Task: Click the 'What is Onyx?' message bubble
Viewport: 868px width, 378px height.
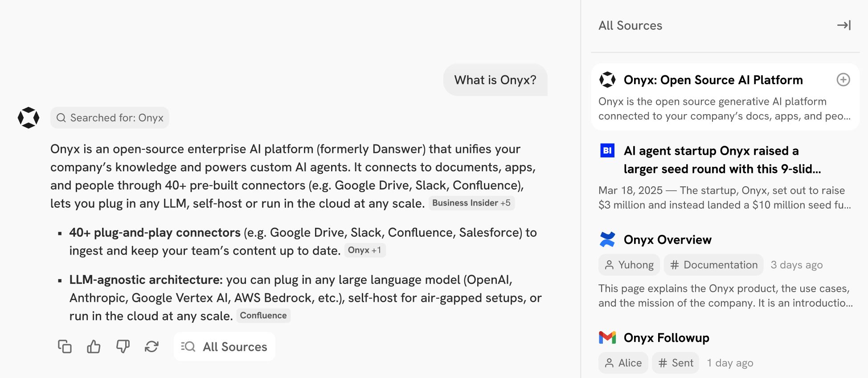Action: (495, 80)
